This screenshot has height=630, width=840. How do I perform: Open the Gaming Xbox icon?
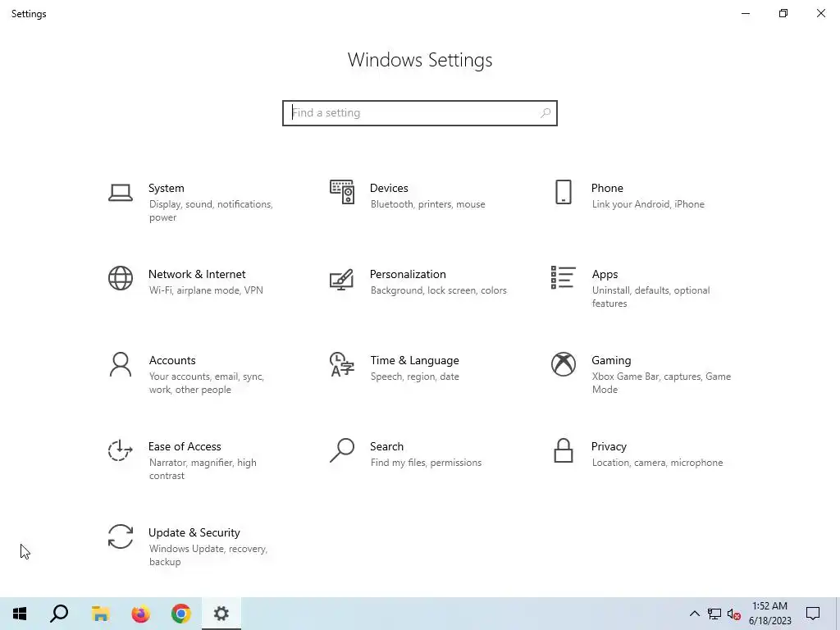point(563,364)
